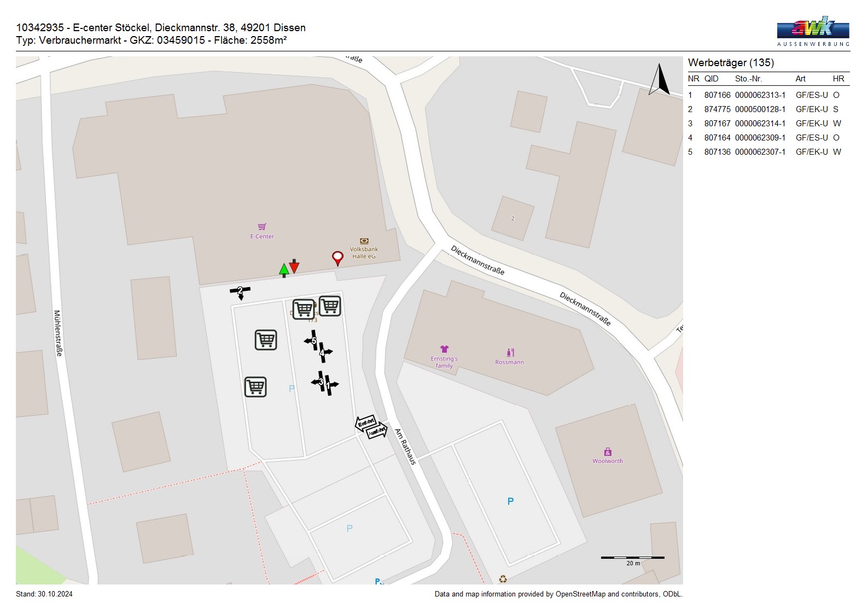
Task: Click the green upward entrance arrow
Action: click(284, 270)
